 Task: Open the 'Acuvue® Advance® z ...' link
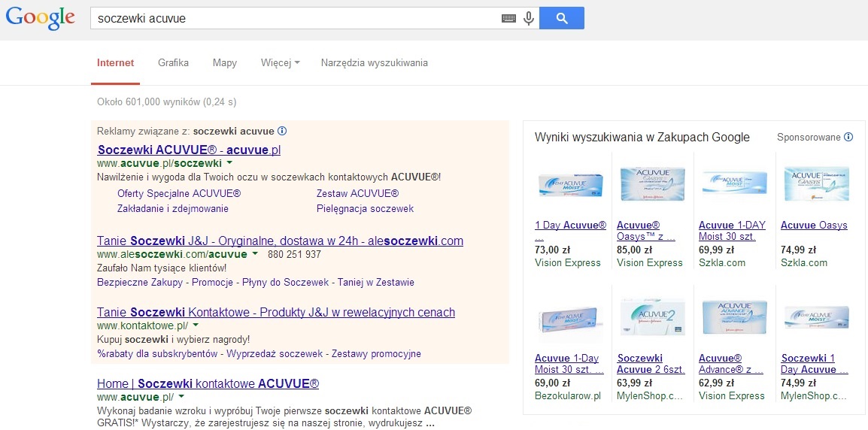coord(730,364)
